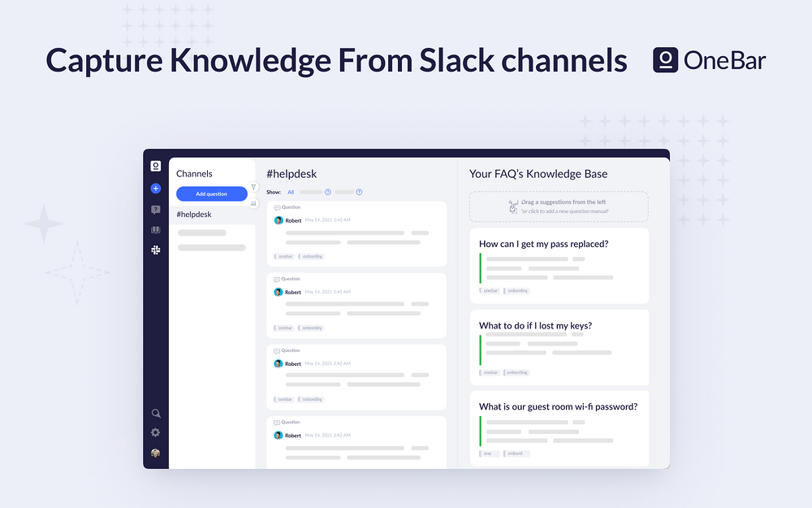Click the chart icon below the funnel icon
Viewport: 812px width, 508px height.
pos(253,203)
